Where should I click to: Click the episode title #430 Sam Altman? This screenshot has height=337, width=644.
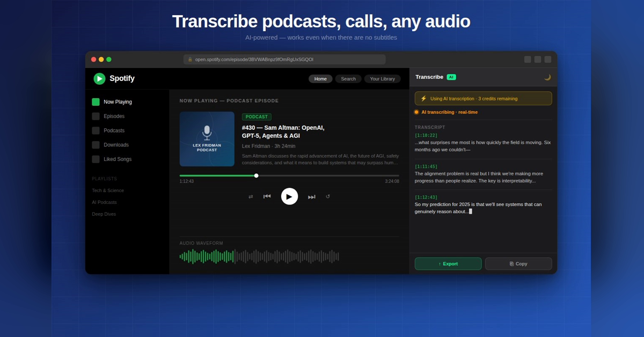point(283,131)
